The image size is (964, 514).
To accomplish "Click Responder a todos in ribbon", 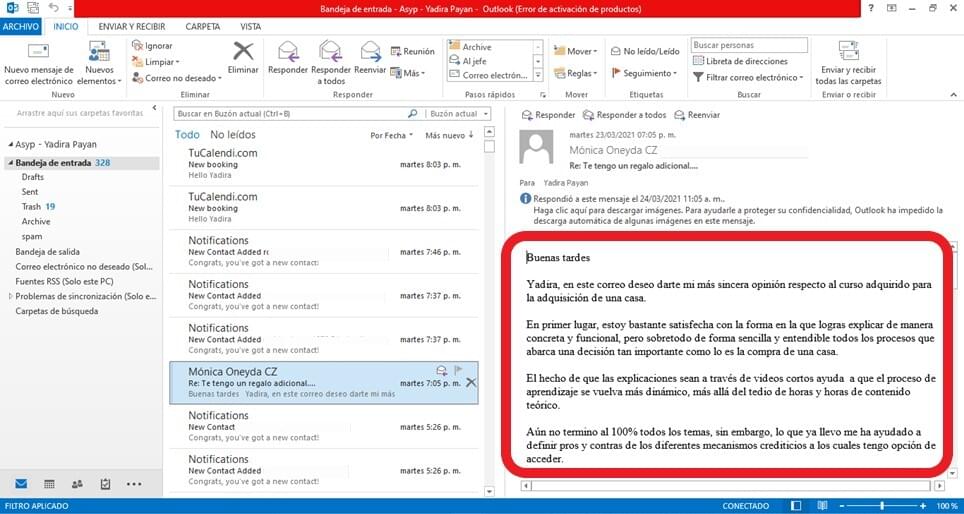I will coord(331,64).
